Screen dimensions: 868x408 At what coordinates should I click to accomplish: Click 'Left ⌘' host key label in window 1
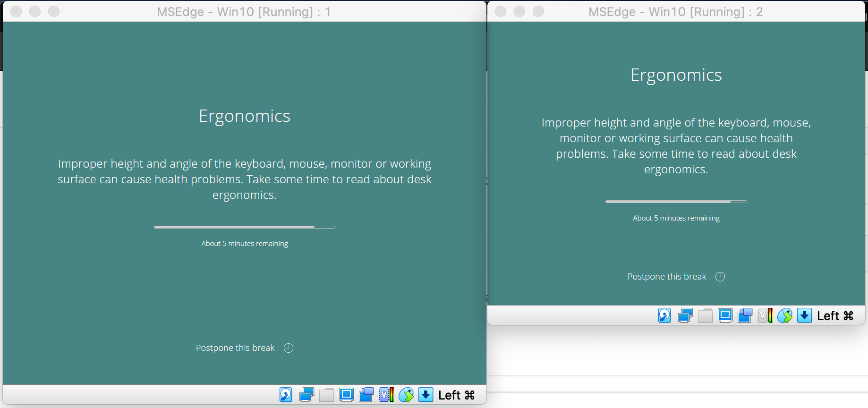click(456, 395)
